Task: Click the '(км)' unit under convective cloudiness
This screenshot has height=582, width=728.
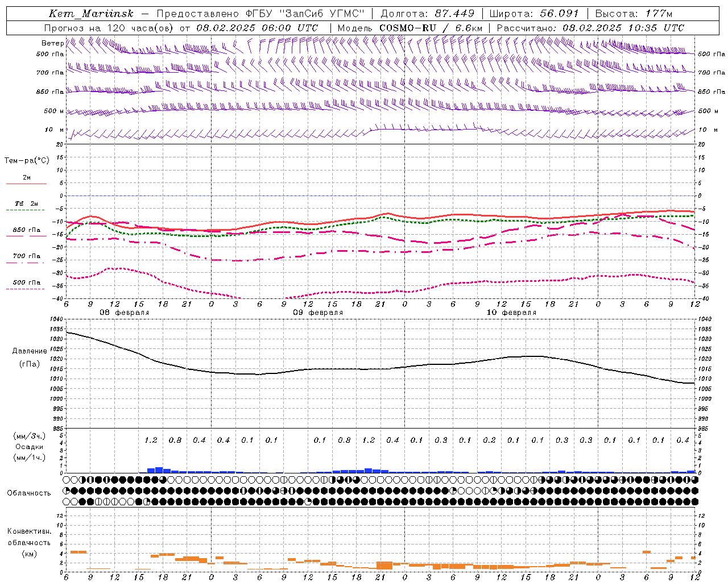Action: click(x=29, y=554)
